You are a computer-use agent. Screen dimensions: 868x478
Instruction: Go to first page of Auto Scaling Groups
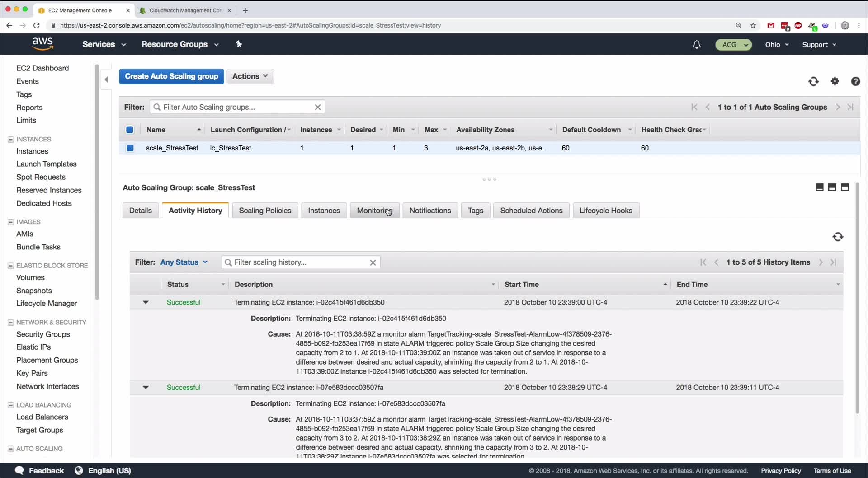coord(694,107)
